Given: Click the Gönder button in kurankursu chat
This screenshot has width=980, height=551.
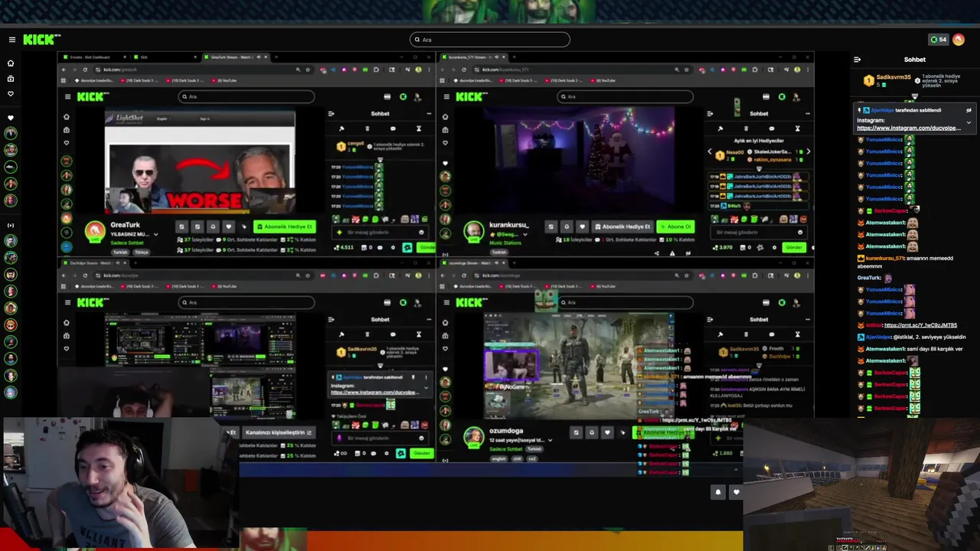Looking at the screenshot, I should coord(795,247).
